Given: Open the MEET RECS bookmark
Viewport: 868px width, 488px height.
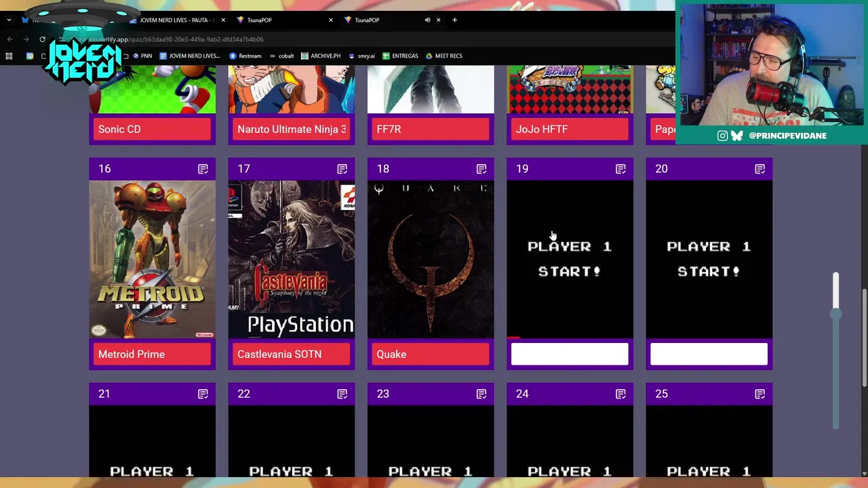Looking at the screenshot, I should click(443, 56).
